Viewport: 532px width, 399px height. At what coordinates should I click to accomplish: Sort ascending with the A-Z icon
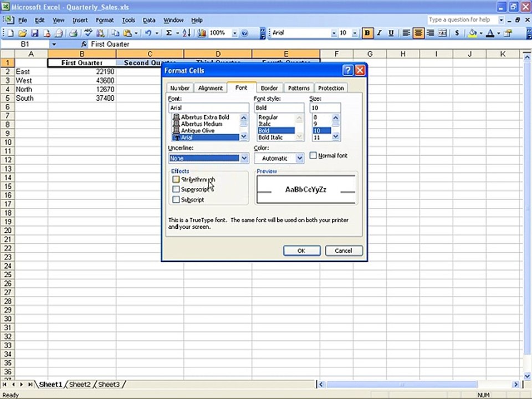pos(187,33)
